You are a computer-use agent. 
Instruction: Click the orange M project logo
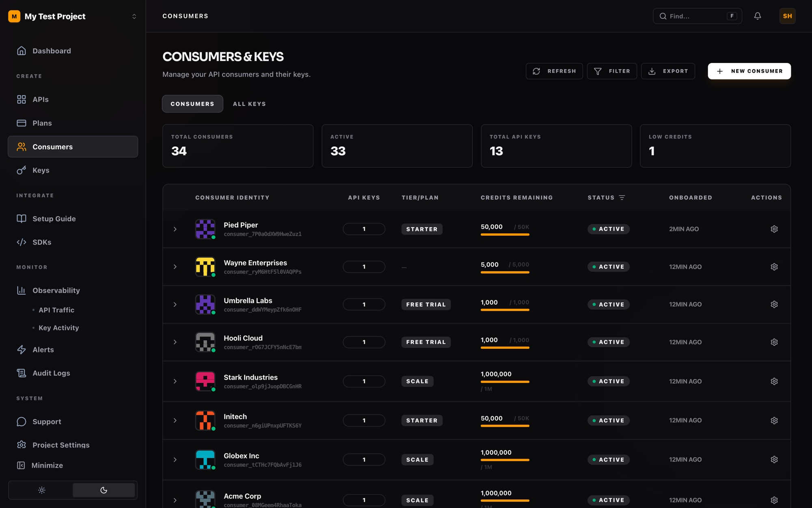(x=14, y=16)
